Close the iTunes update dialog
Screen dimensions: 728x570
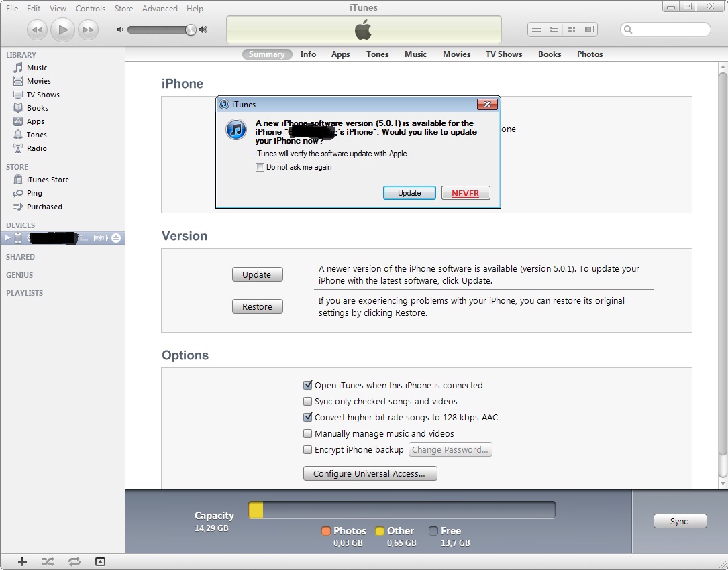488,105
